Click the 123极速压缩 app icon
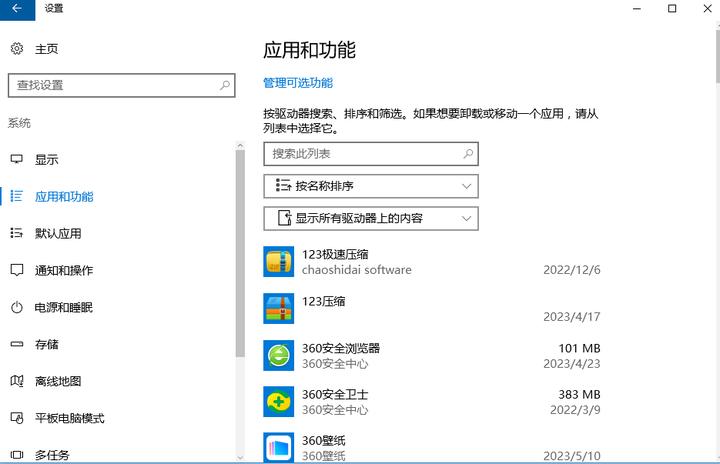Viewport: 720px width, 464px height. tap(278, 262)
